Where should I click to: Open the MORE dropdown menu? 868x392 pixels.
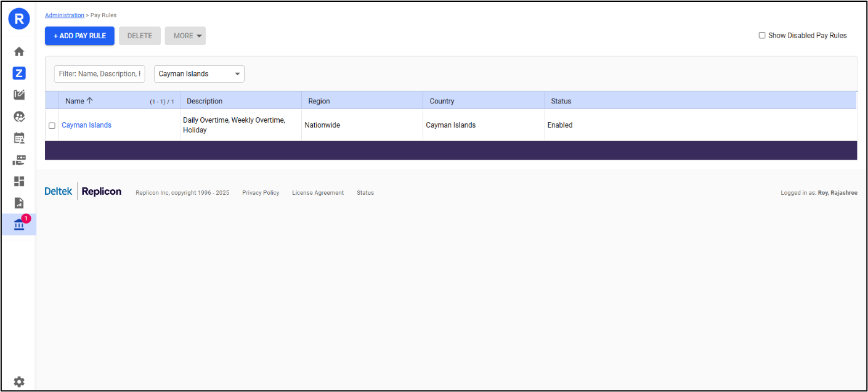tap(185, 36)
